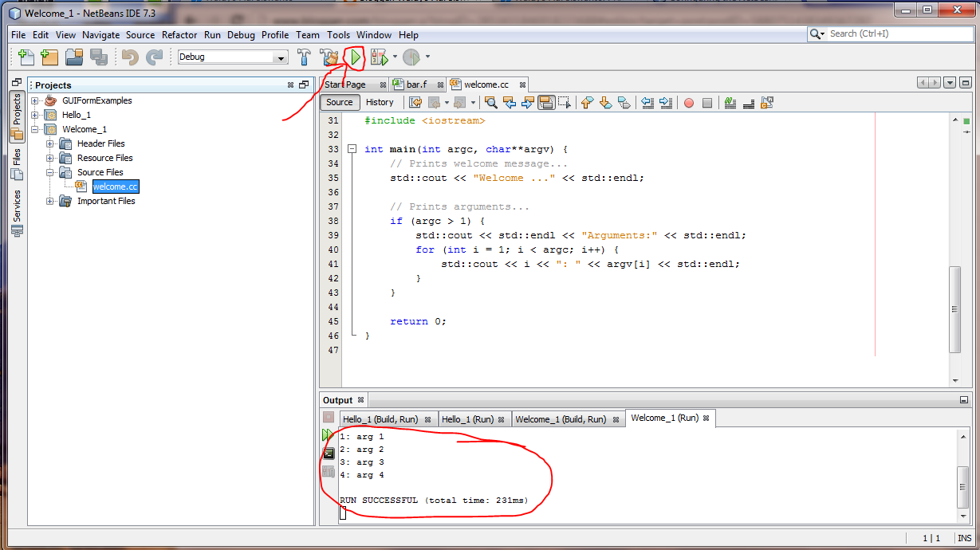This screenshot has height=550, width=980.
Task: Expand the GUIFormExamples project node
Action: point(35,100)
